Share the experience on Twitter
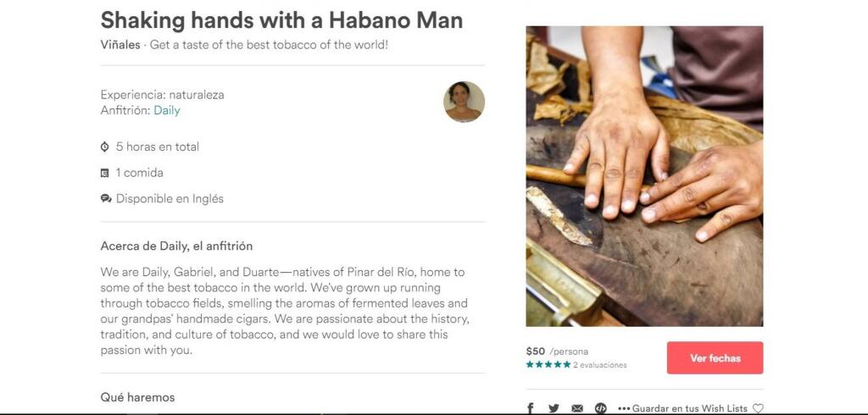This screenshot has width=868, height=415. point(554,408)
